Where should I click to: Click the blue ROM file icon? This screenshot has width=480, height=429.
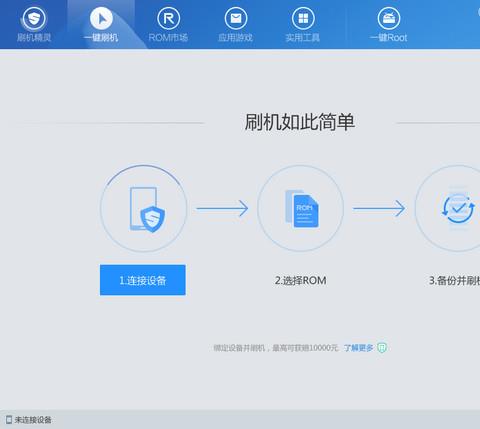coord(302,209)
